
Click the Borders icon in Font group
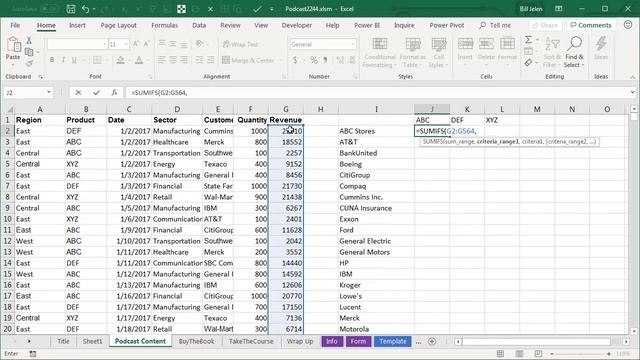(97, 60)
